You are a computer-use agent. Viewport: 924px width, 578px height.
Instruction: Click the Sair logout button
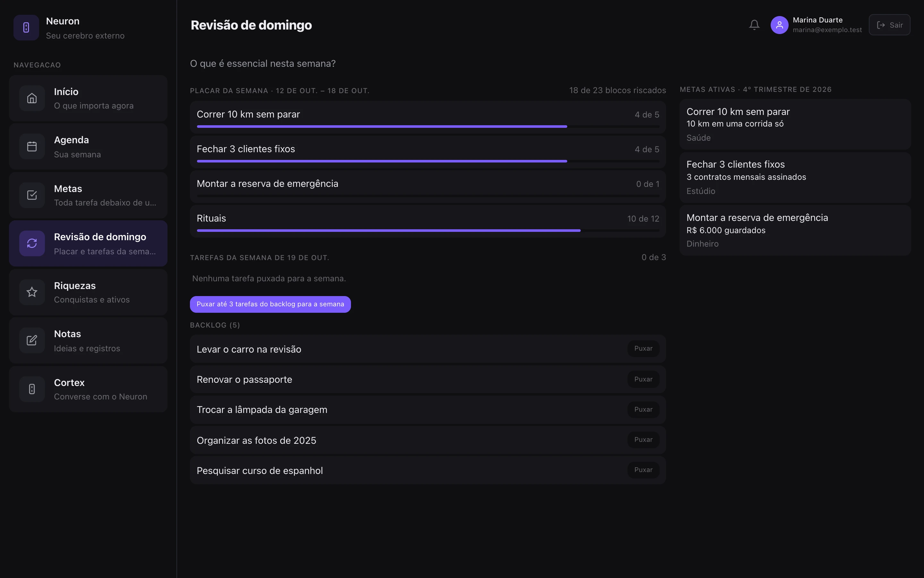889,25
